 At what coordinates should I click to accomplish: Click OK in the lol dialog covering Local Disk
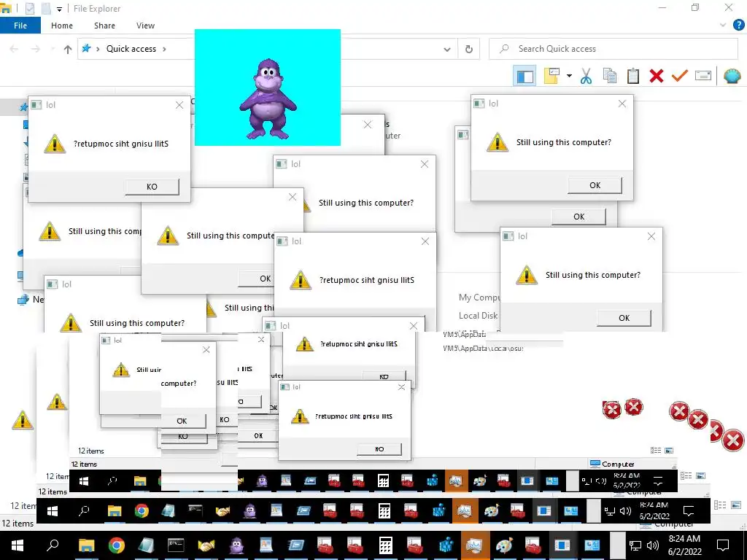pyautogui.click(x=624, y=318)
